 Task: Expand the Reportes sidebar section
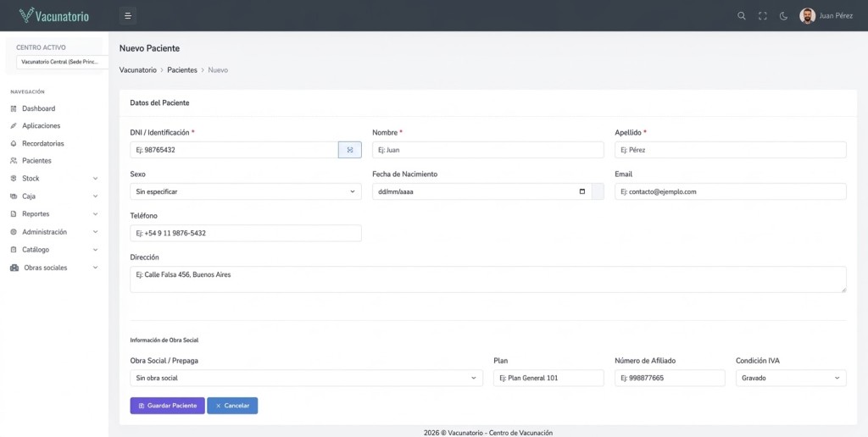click(x=54, y=214)
